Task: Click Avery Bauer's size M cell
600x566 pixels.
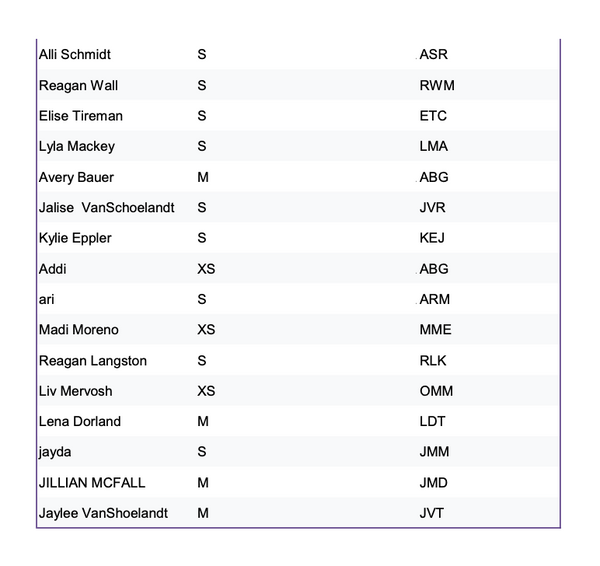Action: point(203,177)
